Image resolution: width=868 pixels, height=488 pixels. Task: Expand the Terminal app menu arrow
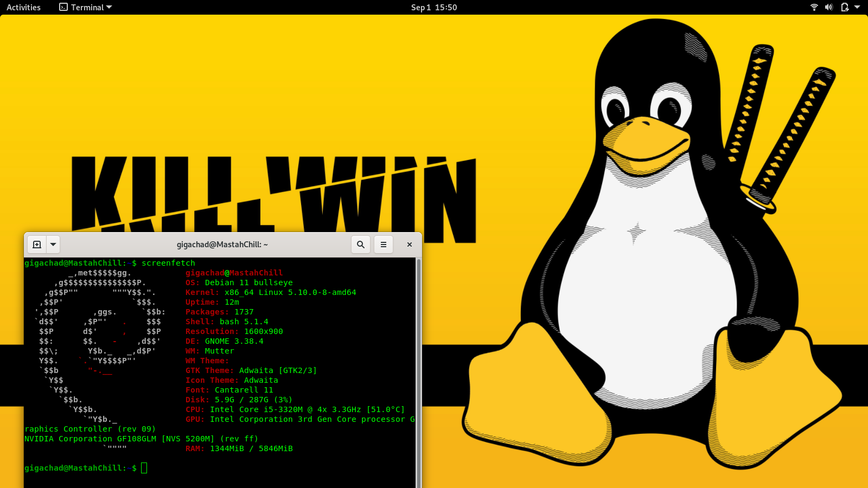pyautogui.click(x=109, y=7)
